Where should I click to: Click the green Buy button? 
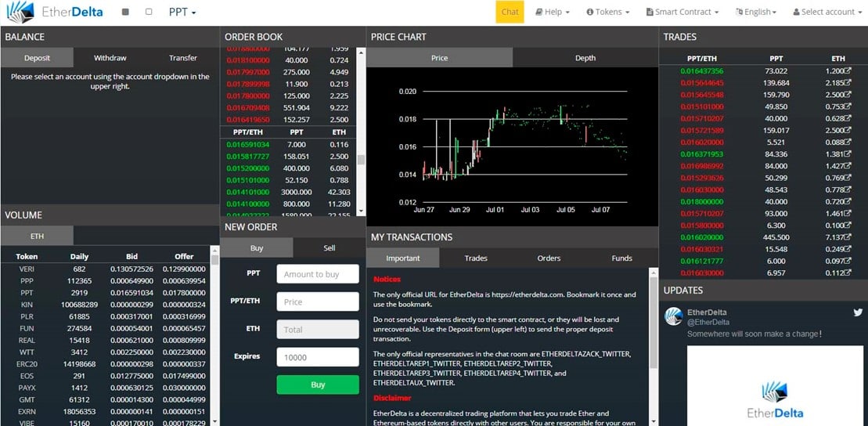pos(318,384)
